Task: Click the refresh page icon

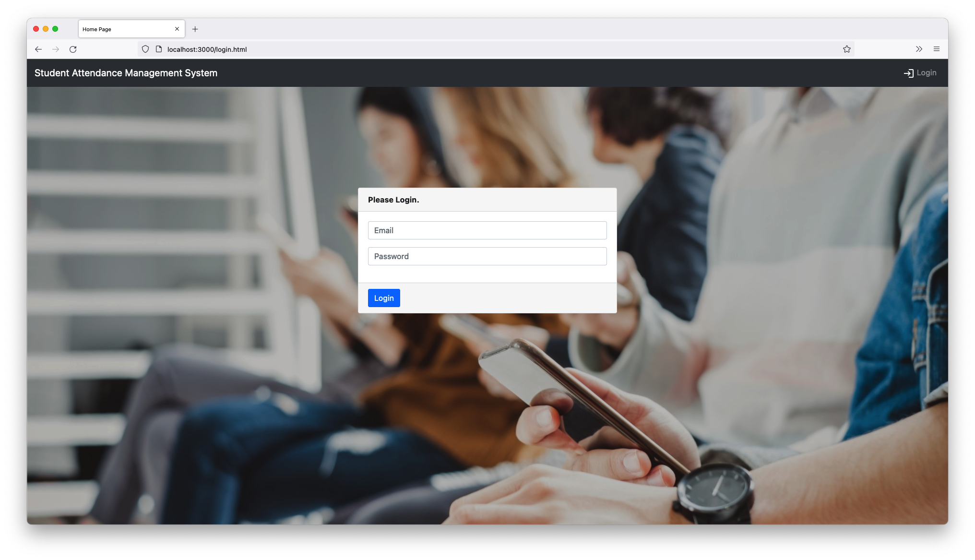Action: tap(74, 49)
